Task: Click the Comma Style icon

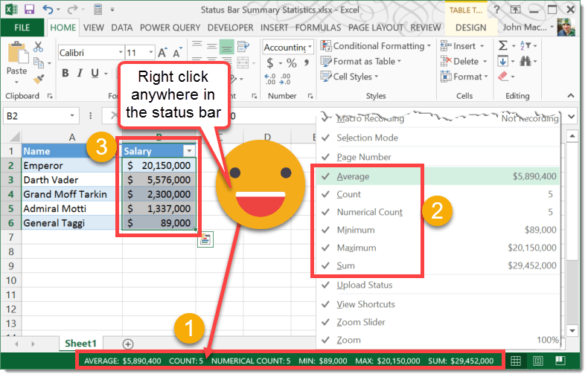Action: pyautogui.click(x=307, y=62)
